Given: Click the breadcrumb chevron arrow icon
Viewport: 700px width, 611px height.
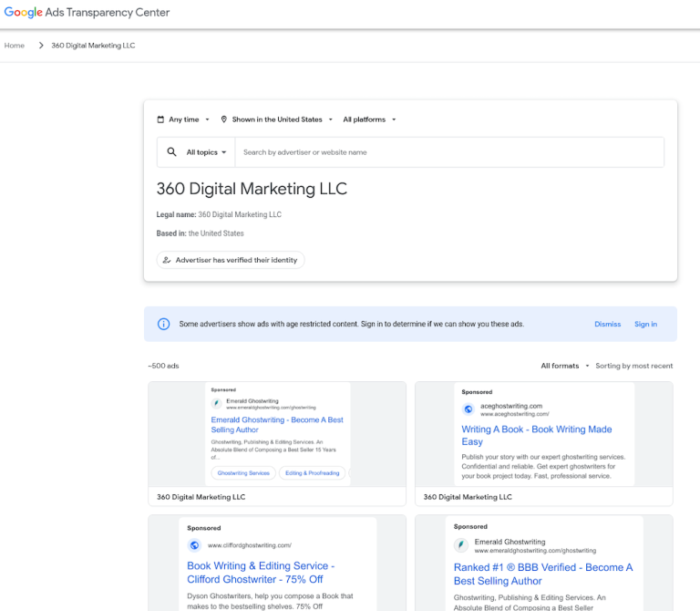Looking at the screenshot, I should pos(41,46).
